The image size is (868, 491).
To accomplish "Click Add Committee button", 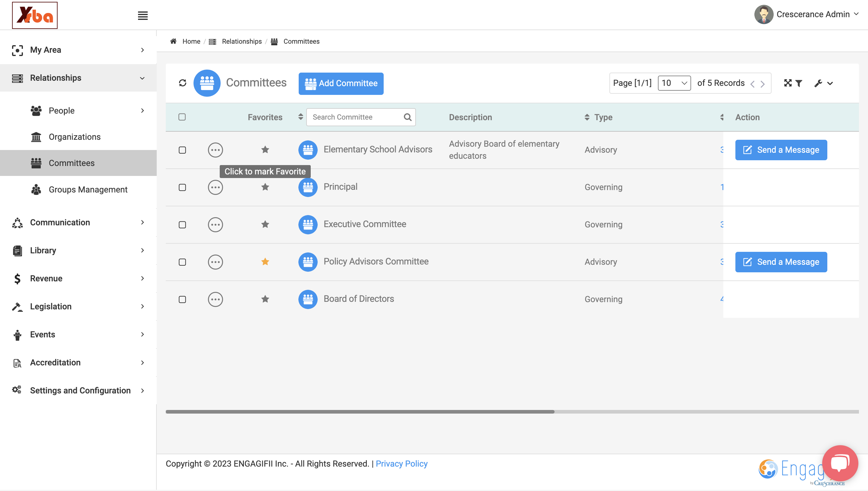I will tap(341, 83).
